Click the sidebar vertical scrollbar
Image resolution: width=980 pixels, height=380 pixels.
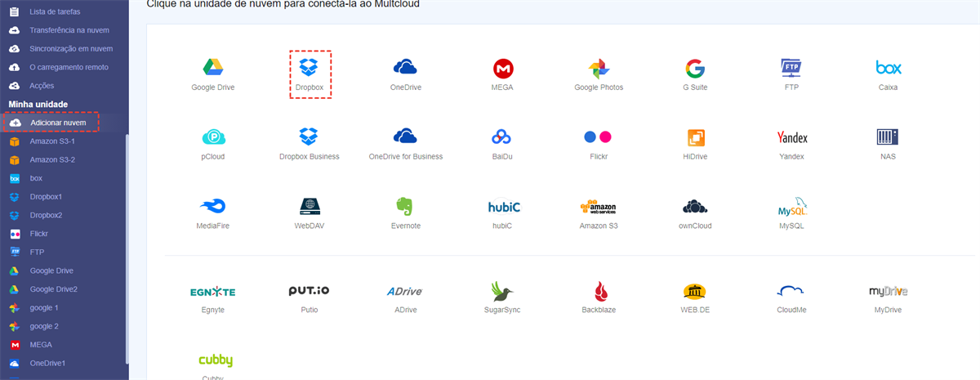click(x=127, y=249)
